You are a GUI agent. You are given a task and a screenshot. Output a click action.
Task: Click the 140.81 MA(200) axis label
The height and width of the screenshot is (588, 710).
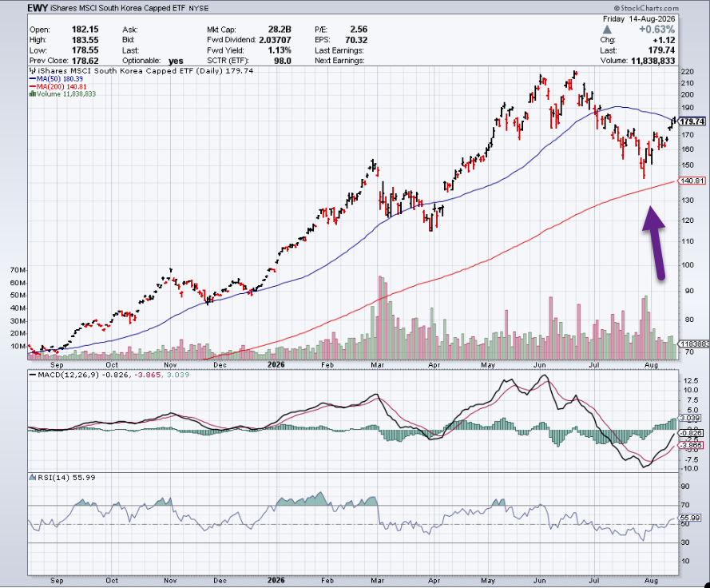(692, 181)
